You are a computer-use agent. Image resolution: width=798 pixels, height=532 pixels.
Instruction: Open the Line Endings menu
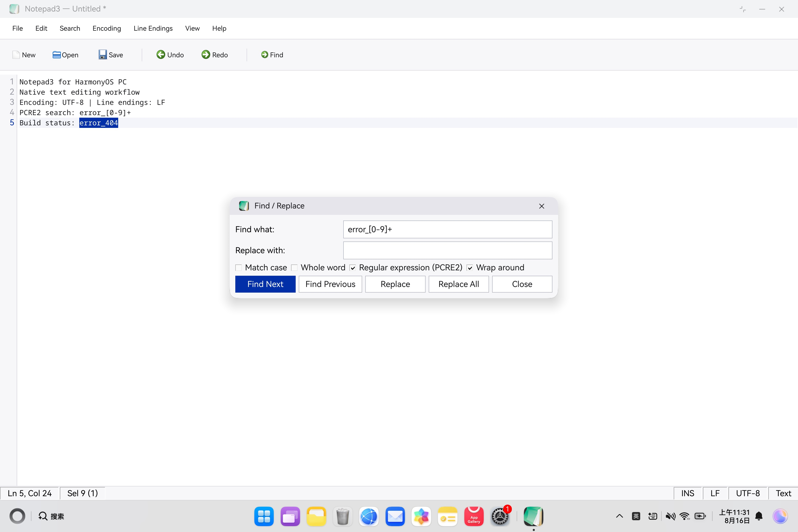[x=153, y=28]
